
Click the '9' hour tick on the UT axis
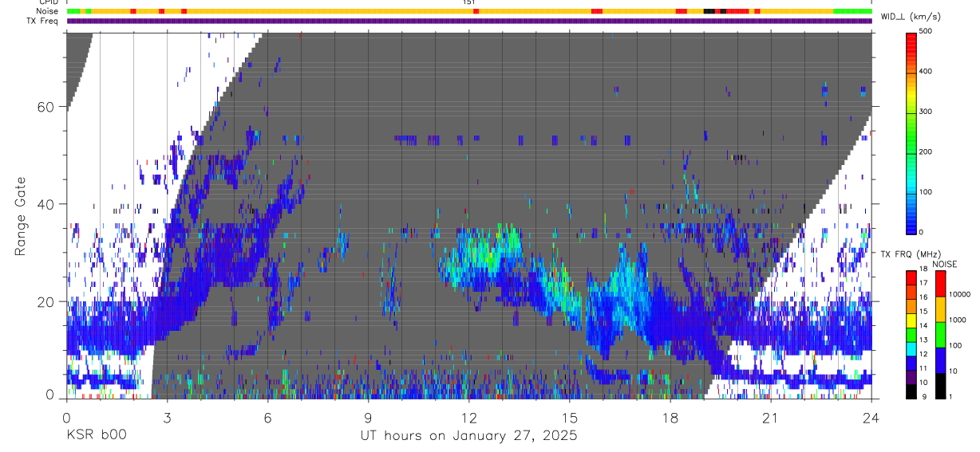pos(368,418)
